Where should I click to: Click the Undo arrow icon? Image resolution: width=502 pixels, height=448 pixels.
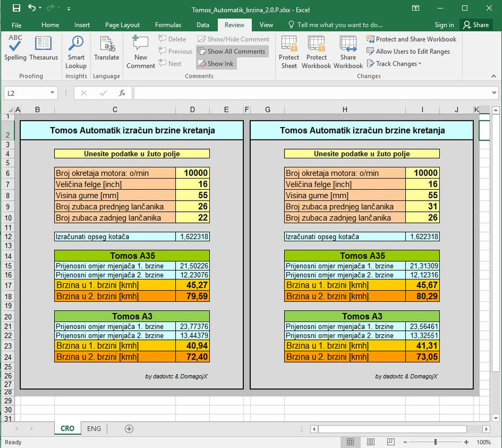32,8
